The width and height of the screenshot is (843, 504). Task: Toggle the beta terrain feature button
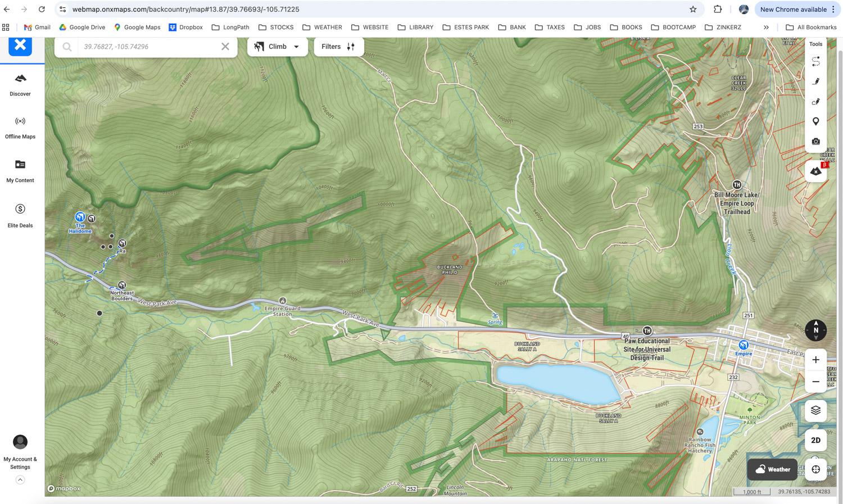(x=815, y=171)
